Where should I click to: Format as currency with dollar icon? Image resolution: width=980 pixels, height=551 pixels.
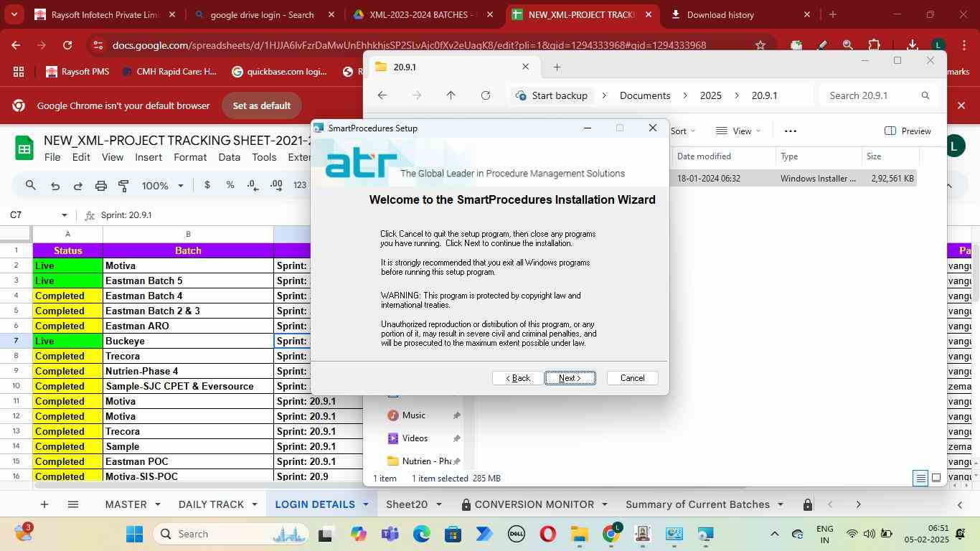pyautogui.click(x=207, y=185)
